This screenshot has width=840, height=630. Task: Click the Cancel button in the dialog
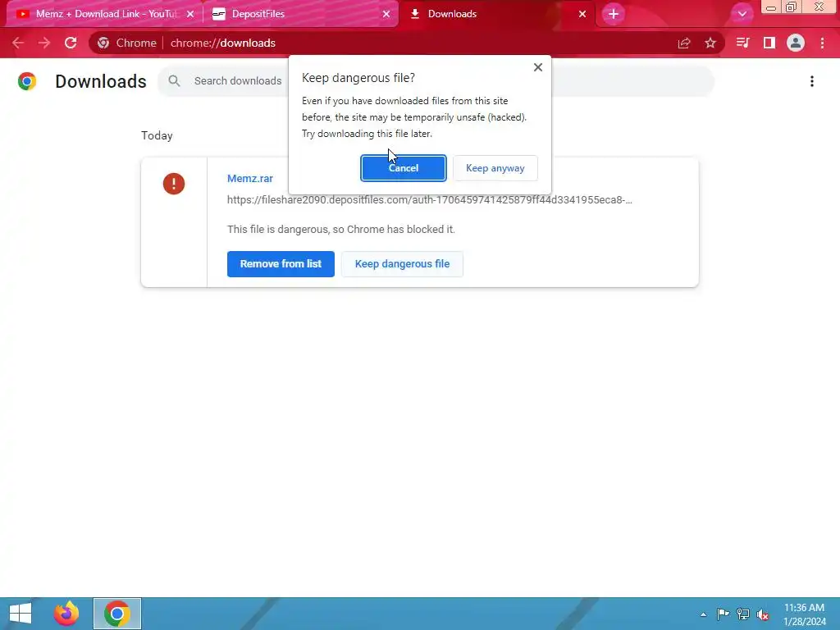403,168
